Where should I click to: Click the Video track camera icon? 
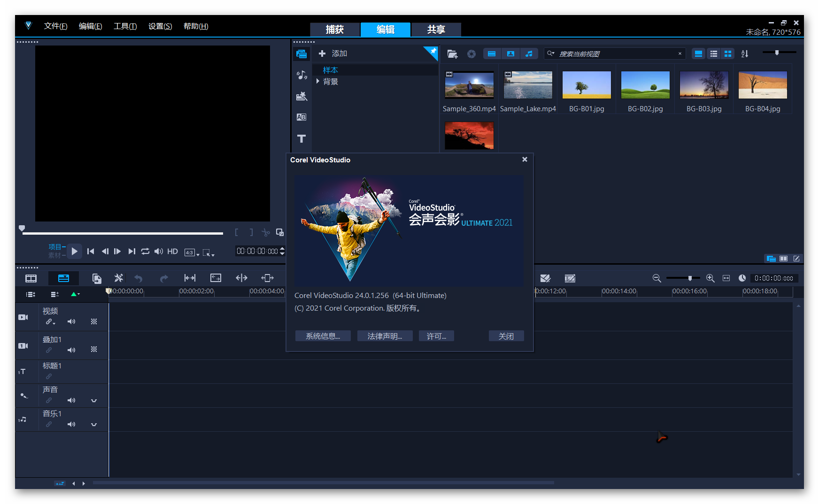(x=23, y=317)
